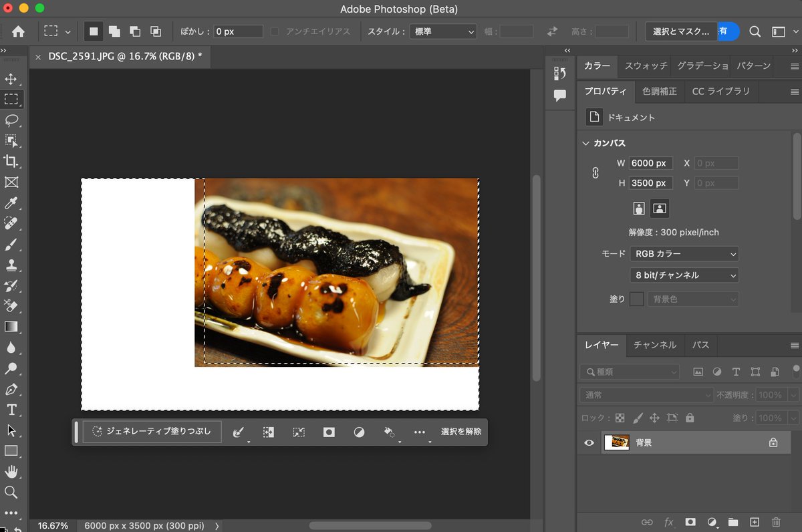Screen dimensions: 802x532
Task: Click ジェネレーティブ塗りつぶし button
Action: pos(152,432)
